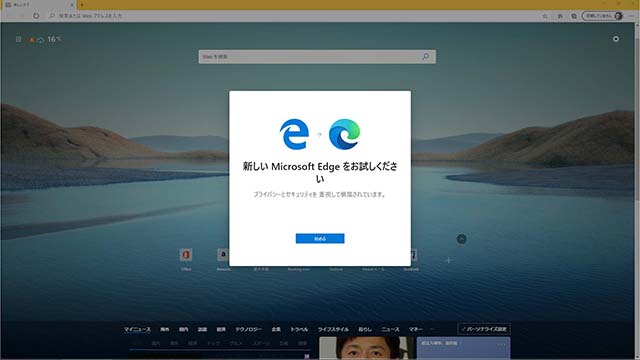Select the ライフスタイル news tab
This screenshot has width=640, height=360.
tap(333, 329)
